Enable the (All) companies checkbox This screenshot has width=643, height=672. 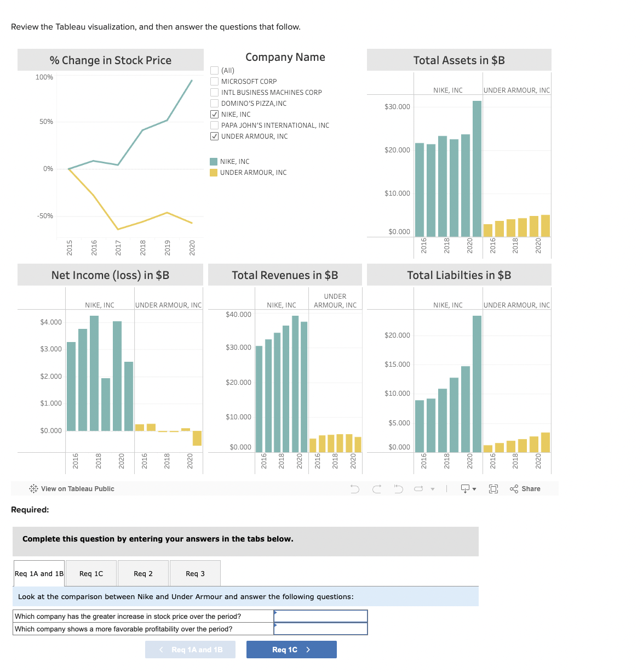tap(214, 70)
